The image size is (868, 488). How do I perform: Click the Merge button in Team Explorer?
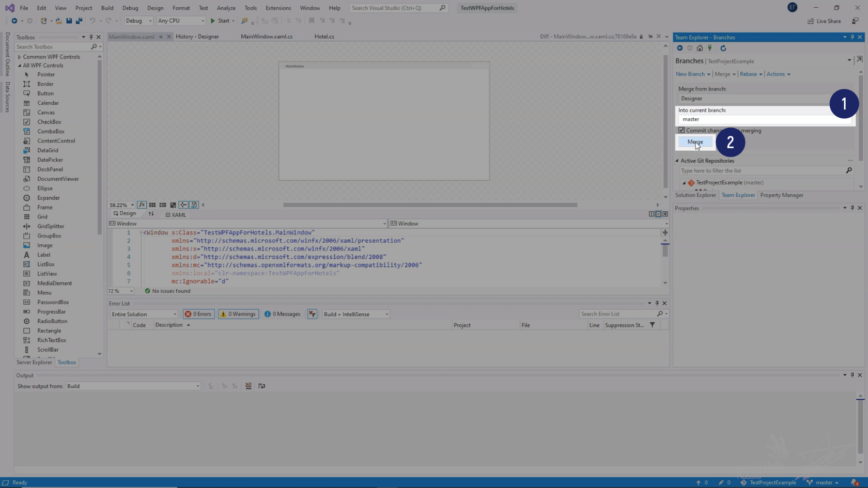[695, 141]
